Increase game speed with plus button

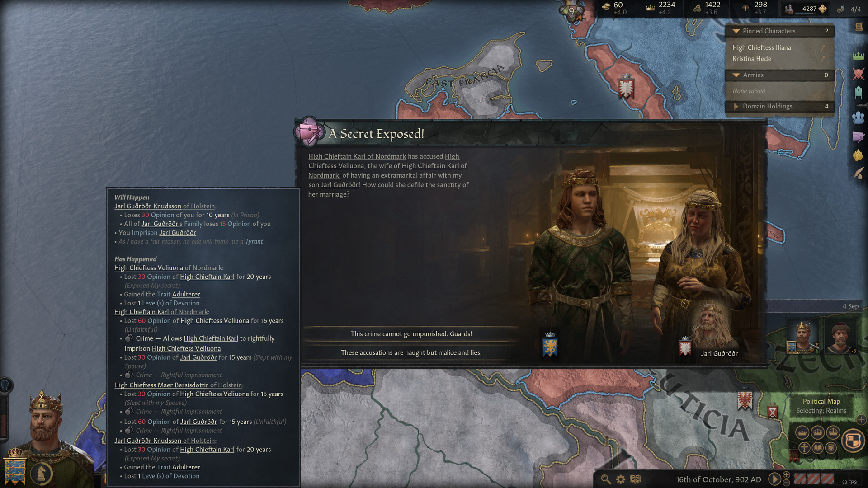tap(787, 475)
